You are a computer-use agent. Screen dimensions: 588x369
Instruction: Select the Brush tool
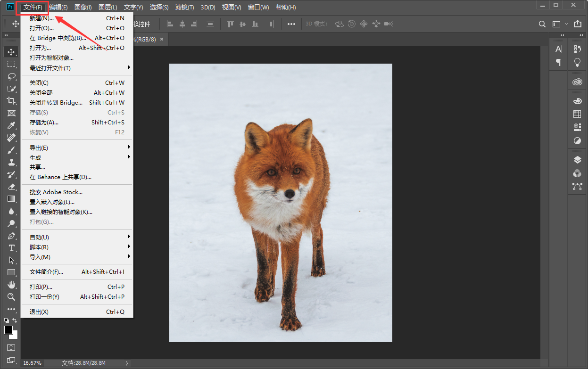[x=11, y=150]
